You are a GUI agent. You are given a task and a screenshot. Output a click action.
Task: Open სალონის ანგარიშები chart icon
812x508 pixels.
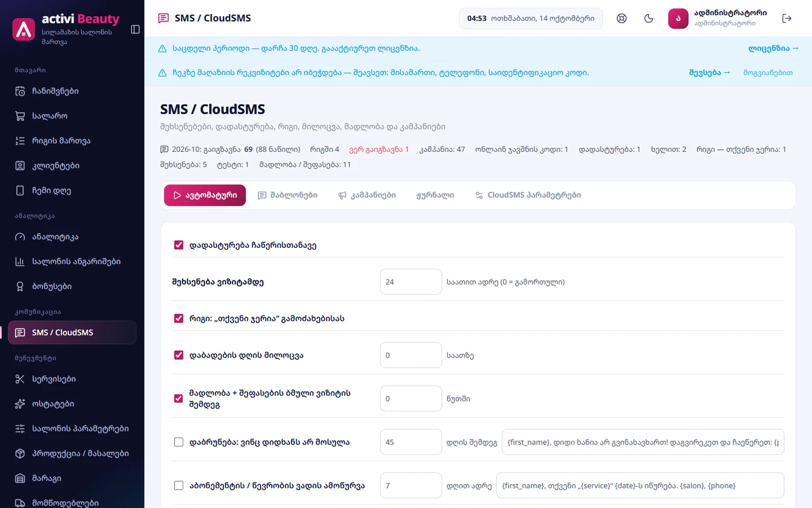coord(20,262)
